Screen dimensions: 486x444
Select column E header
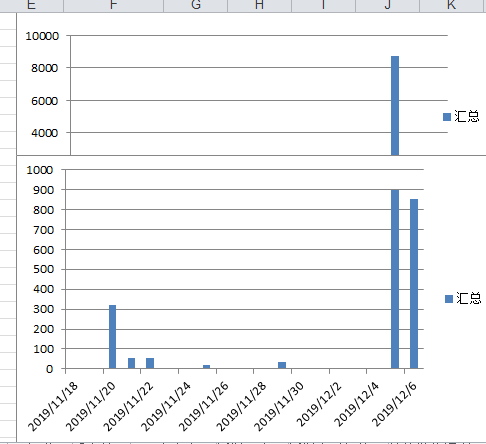[31, 6]
